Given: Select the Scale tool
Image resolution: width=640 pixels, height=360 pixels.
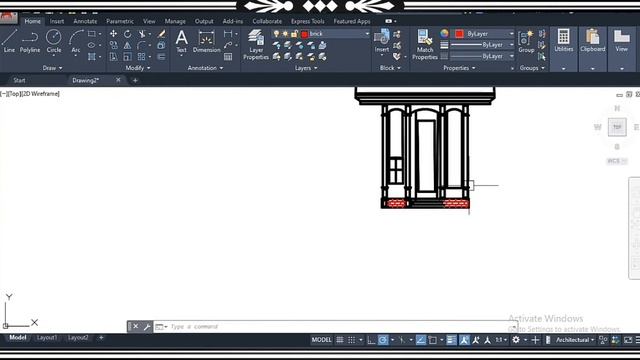Looking at the screenshot, I should tap(128, 57).
